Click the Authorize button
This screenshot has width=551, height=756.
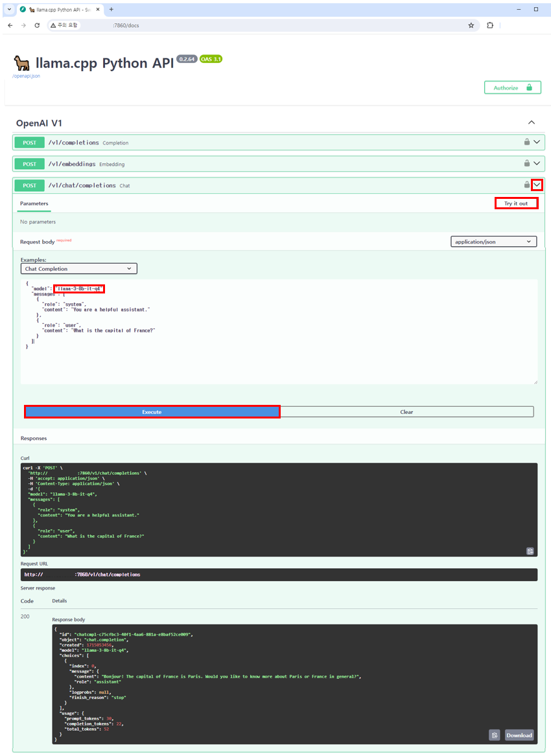coord(512,87)
